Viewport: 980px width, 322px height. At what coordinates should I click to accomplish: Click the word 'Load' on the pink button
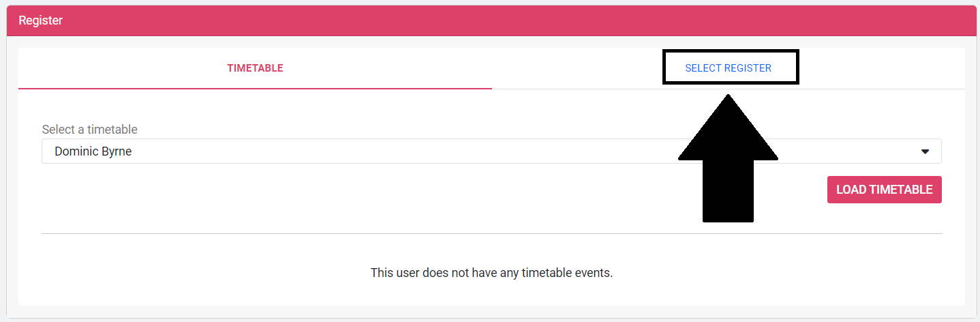click(x=852, y=190)
